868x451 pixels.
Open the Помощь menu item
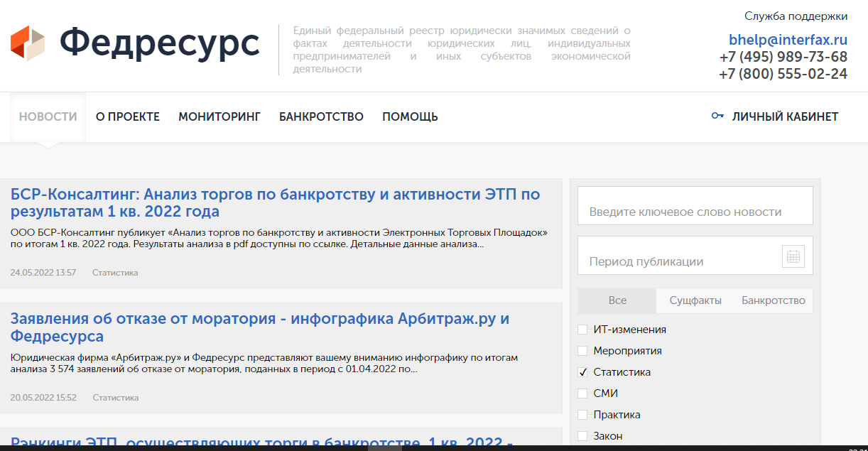coord(410,116)
